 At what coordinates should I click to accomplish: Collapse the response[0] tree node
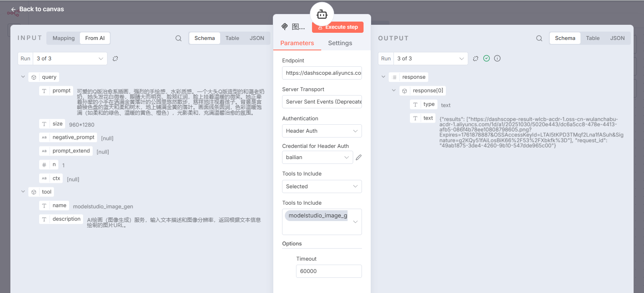394,90
